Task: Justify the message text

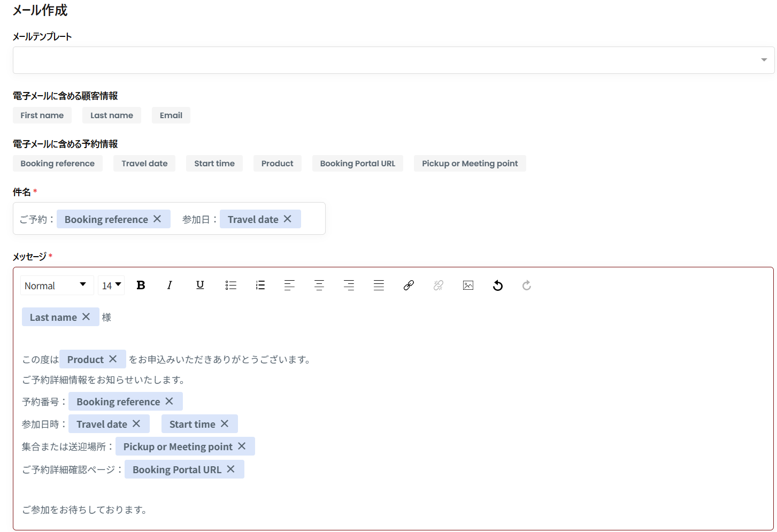Action: tap(379, 286)
